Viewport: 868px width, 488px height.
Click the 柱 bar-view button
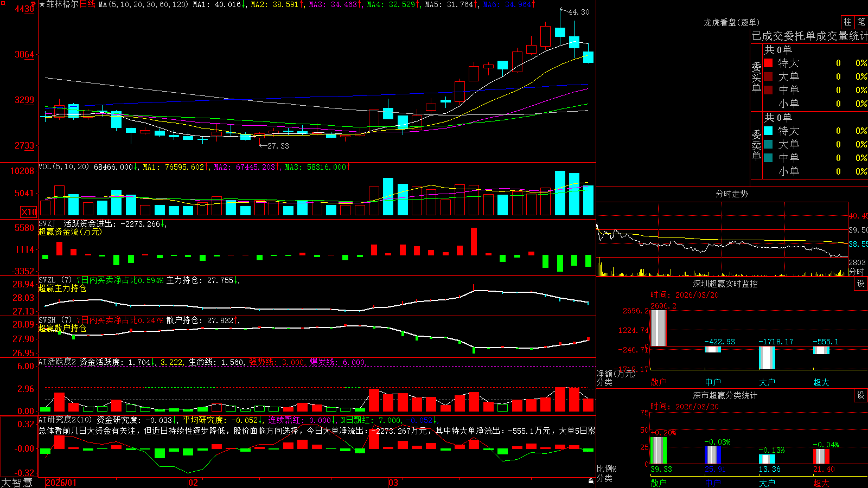(x=847, y=22)
